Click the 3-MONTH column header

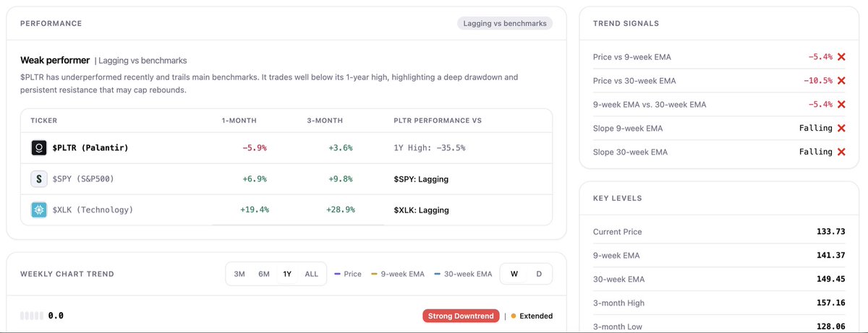(x=325, y=121)
